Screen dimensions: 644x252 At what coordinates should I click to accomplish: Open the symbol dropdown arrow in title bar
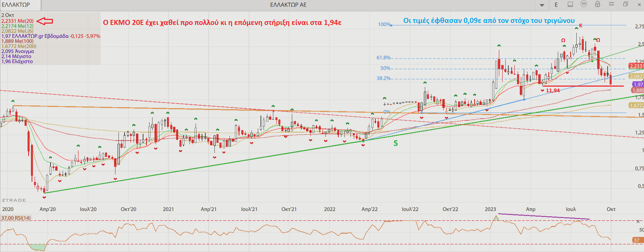[x=542, y=5]
